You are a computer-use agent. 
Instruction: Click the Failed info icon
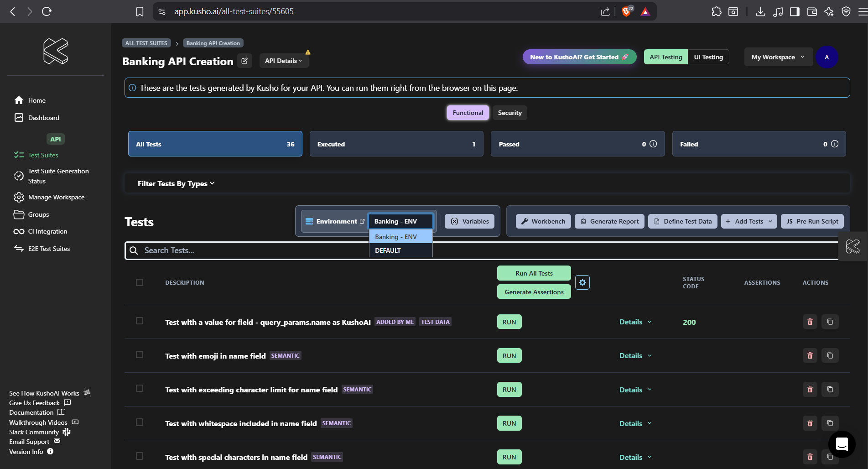835,144
